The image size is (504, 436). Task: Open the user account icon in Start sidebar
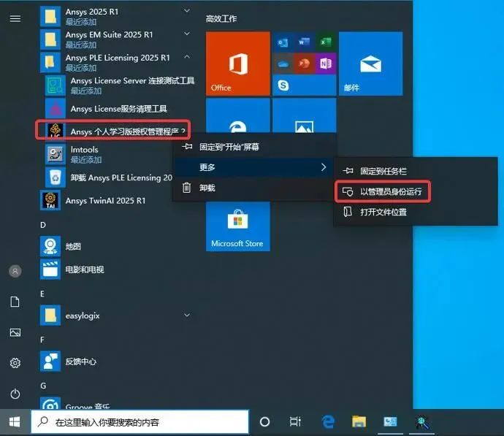point(15,271)
